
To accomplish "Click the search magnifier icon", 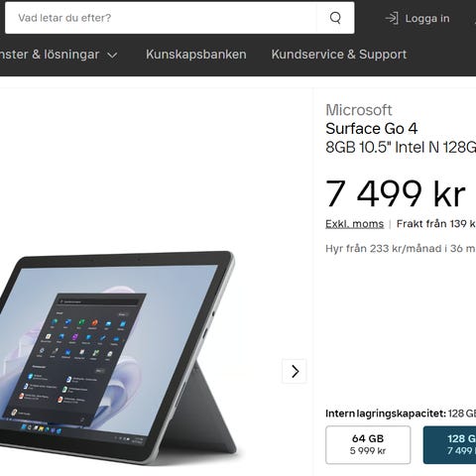I will pos(335,18).
